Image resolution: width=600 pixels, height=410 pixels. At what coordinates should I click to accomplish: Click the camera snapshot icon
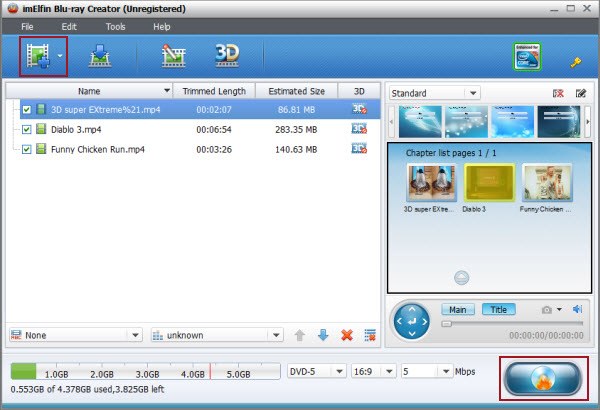pos(547,310)
